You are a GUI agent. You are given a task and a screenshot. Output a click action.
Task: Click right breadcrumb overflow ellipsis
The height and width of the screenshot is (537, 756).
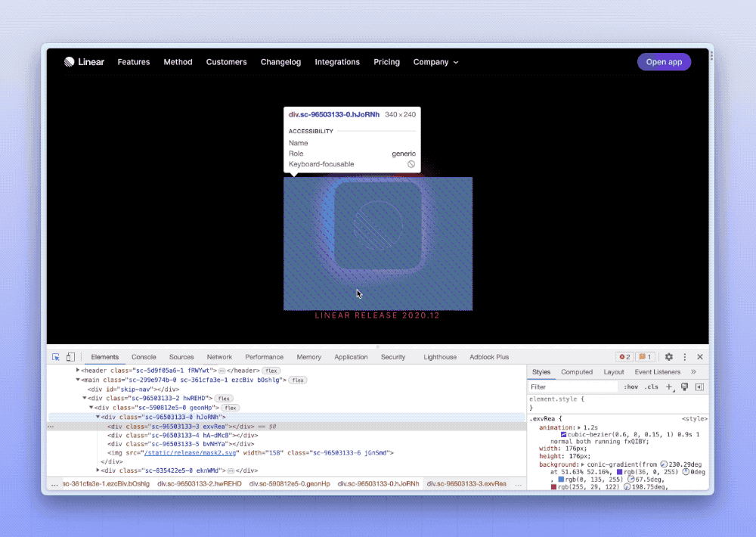click(519, 484)
